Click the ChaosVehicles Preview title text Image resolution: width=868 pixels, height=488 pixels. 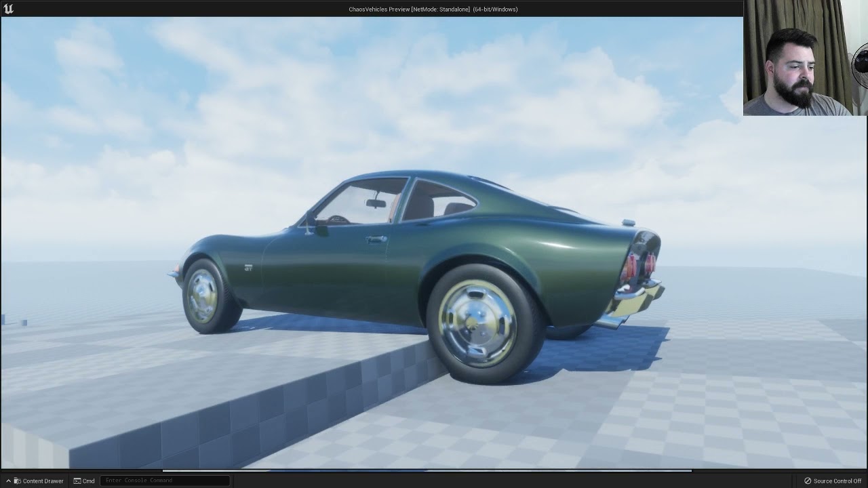tap(433, 9)
